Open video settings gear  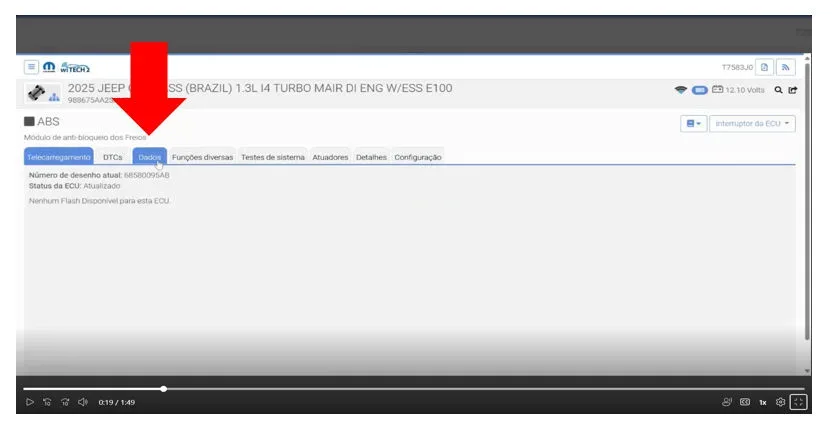click(x=780, y=402)
